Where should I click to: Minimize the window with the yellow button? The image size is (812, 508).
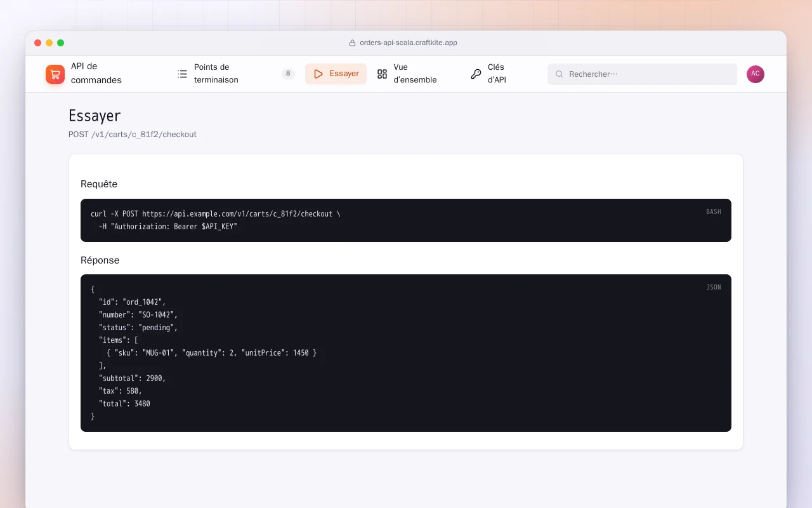click(x=49, y=43)
